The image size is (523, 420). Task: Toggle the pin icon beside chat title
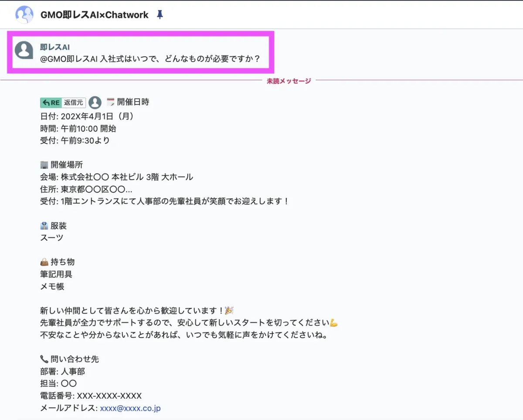160,15
